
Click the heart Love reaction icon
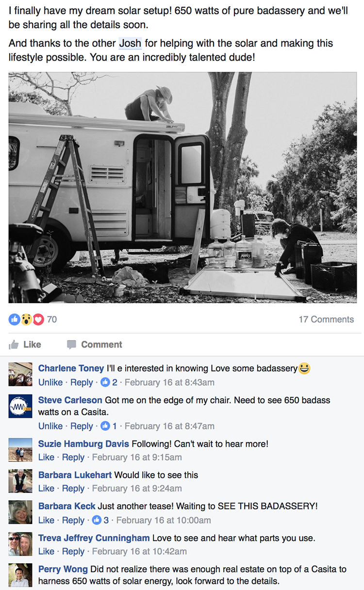coord(38,319)
